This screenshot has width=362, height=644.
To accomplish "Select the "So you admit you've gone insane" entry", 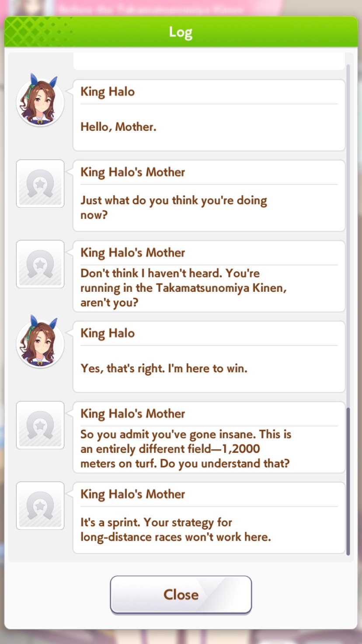I will pos(209,437).
